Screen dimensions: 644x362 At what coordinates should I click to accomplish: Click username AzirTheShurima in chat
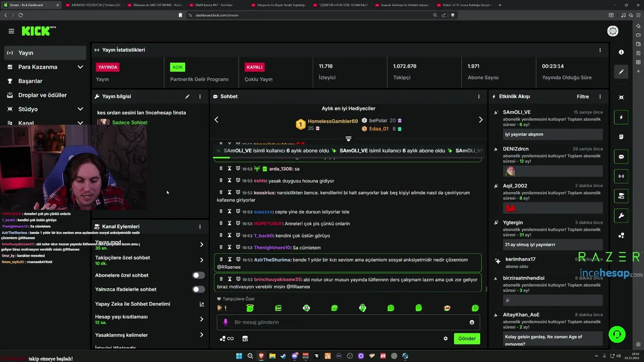272,260
